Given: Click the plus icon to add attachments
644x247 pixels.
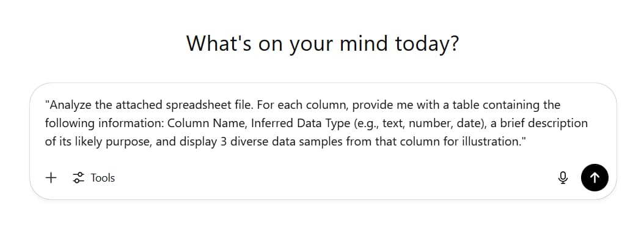Looking at the screenshot, I should click(51, 178).
